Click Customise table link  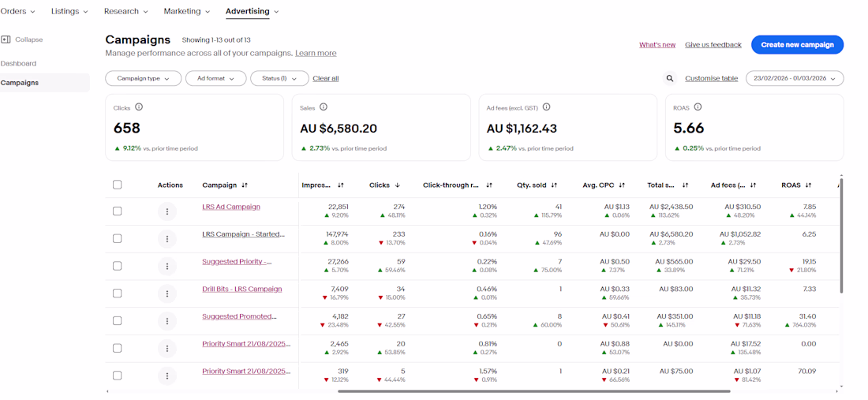711,79
